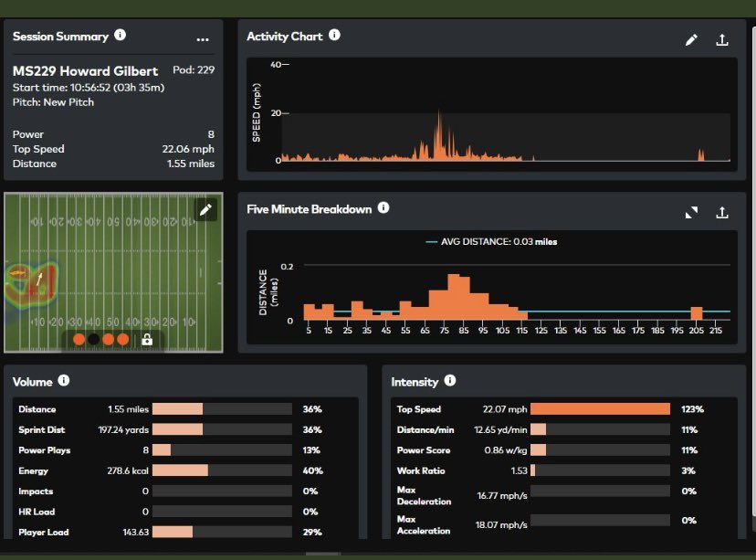
Task: Export the Activity Chart via upload icon
Action: click(722, 39)
